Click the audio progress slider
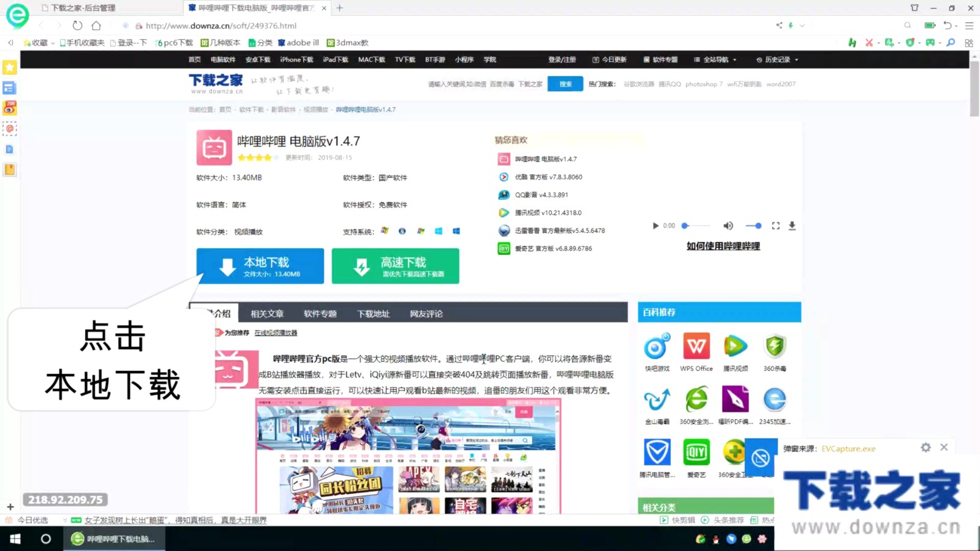The image size is (980, 551). click(696, 226)
